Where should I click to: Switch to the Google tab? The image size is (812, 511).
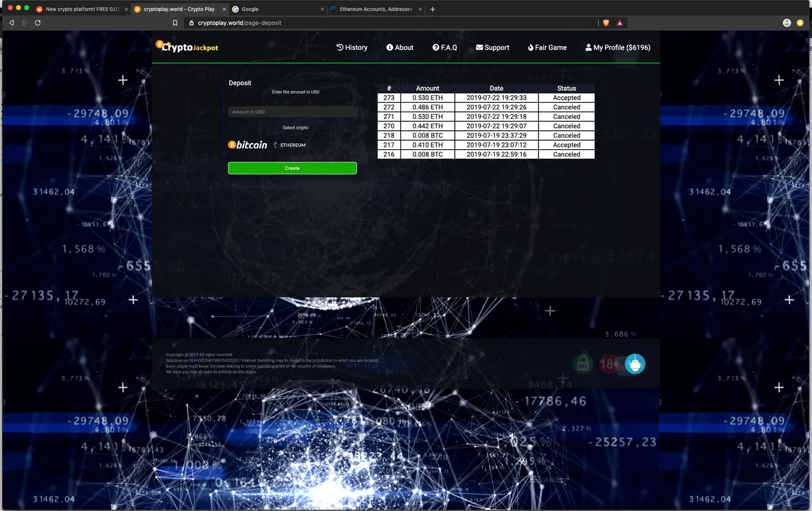[x=278, y=10]
